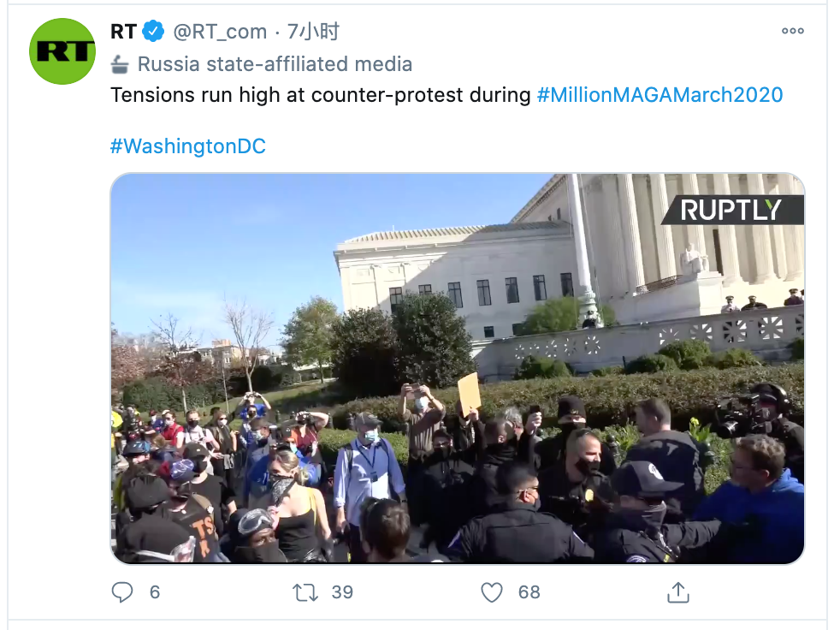Click the tweet text about tensions
The width and height of the screenshot is (840, 630).
click(321, 95)
